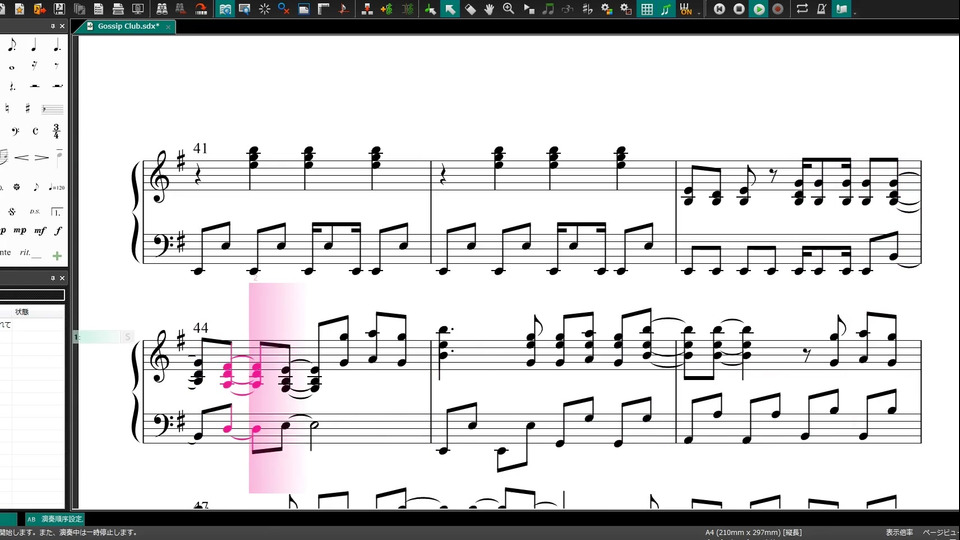Click the print icon in toolbar

pos(118,9)
